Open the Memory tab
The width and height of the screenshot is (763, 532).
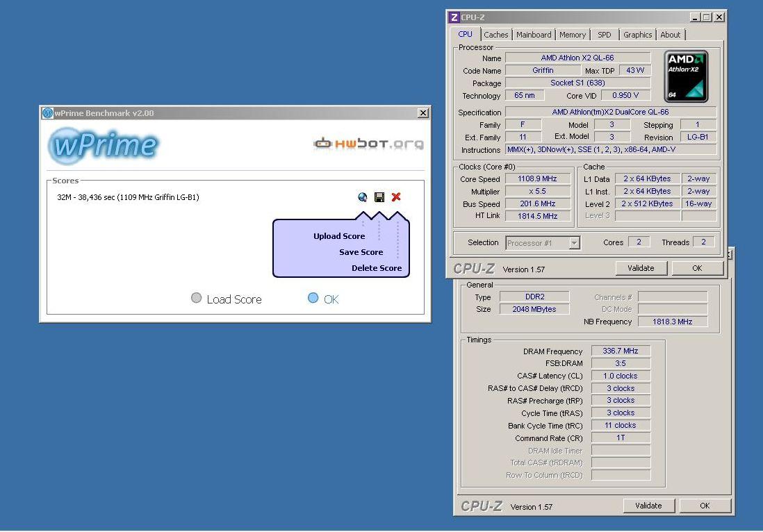573,35
